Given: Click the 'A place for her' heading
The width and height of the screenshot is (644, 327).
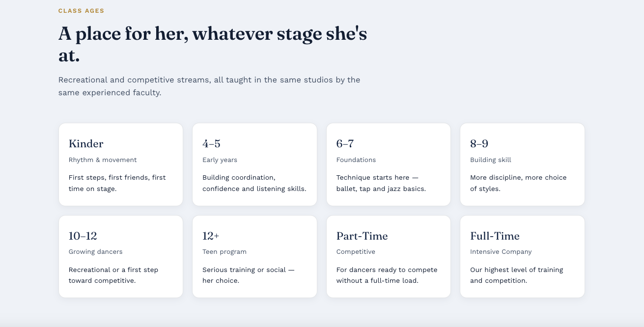Looking at the screenshot, I should point(213,44).
